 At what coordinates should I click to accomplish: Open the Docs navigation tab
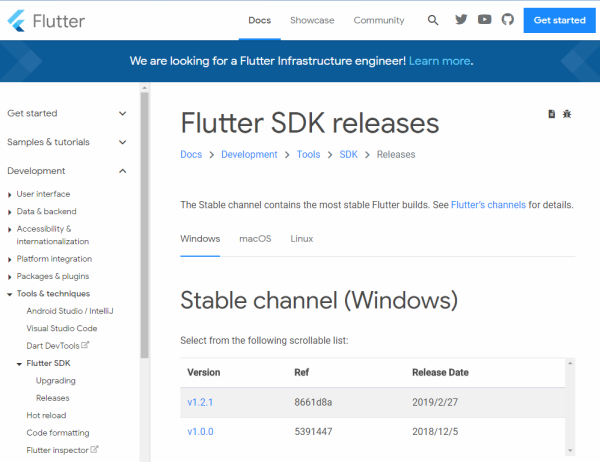click(259, 20)
